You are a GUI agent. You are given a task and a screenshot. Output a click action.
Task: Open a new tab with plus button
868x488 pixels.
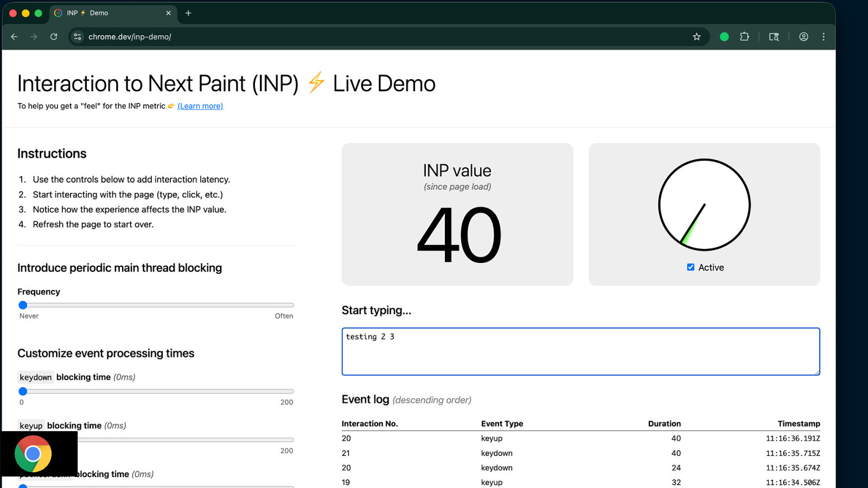pyautogui.click(x=188, y=13)
